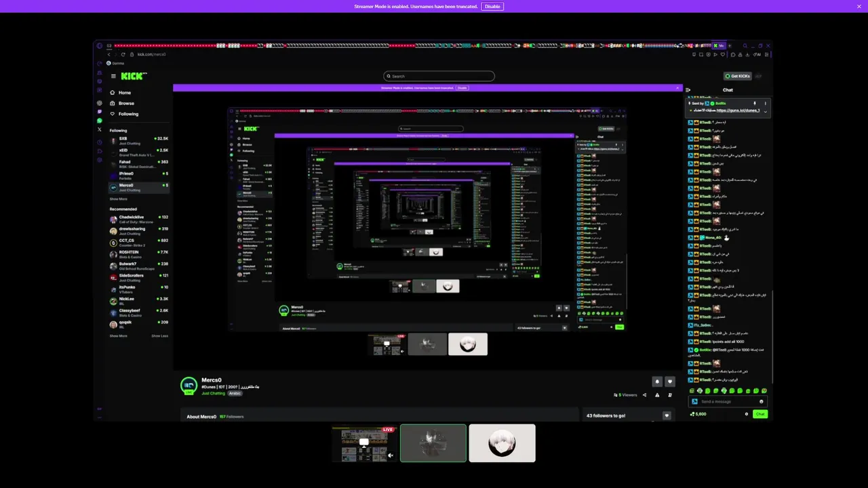The image size is (868, 488).
Task: Click the Send a message field
Action: pos(728,401)
